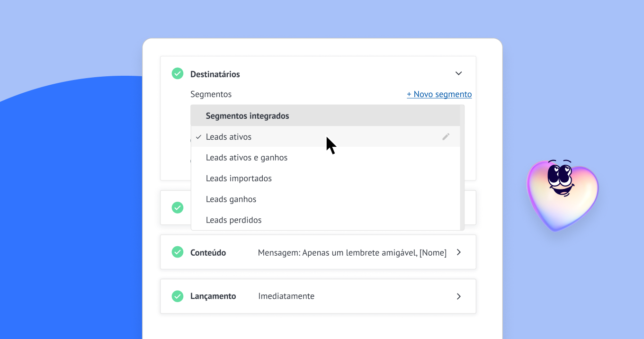Click the heart mascot icon
The image size is (644, 339).
[x=562, y=194]
